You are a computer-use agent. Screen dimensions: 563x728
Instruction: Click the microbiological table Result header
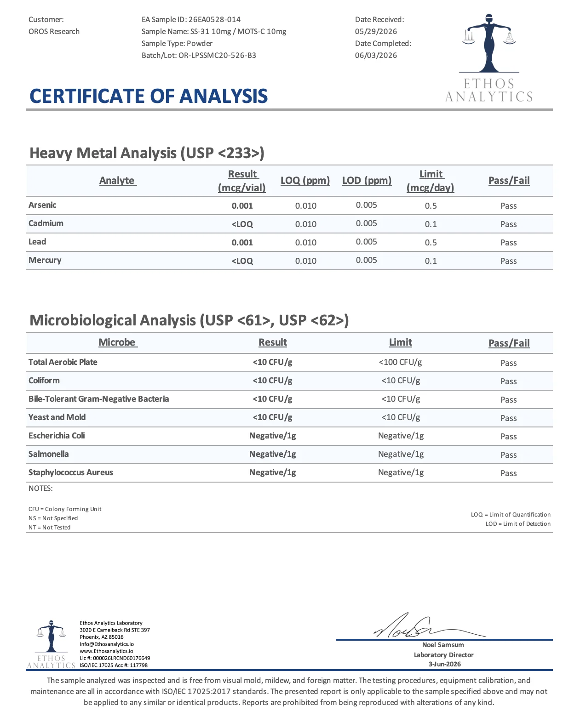click(273, 342)
